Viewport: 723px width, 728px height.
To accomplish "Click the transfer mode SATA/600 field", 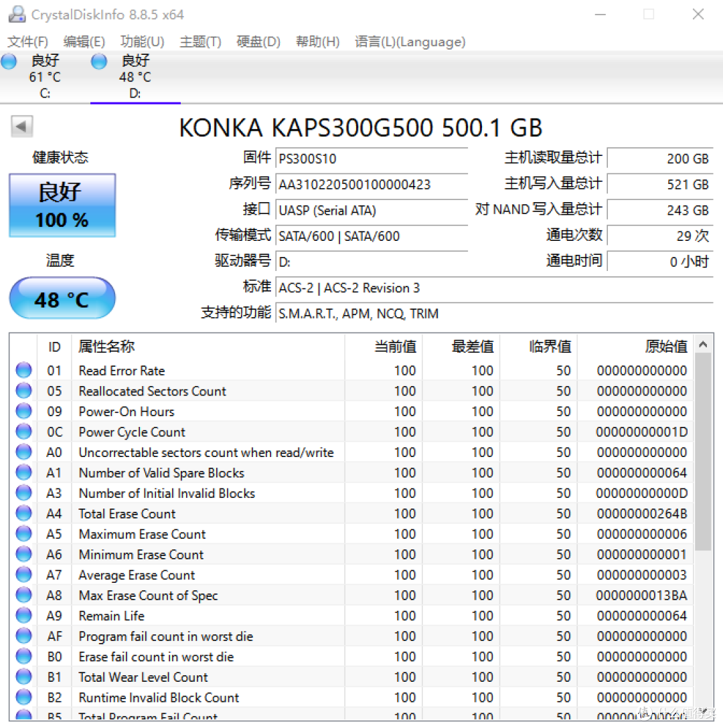I will point(372,236).
